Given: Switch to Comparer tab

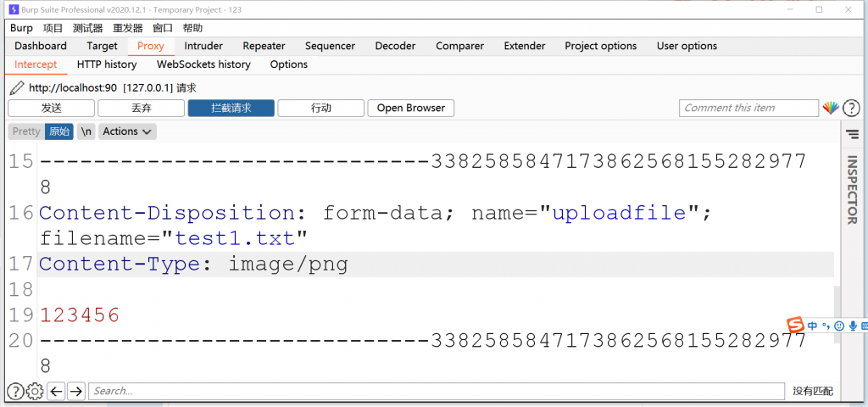Looking at the screenshot, I should pos(460,46).
